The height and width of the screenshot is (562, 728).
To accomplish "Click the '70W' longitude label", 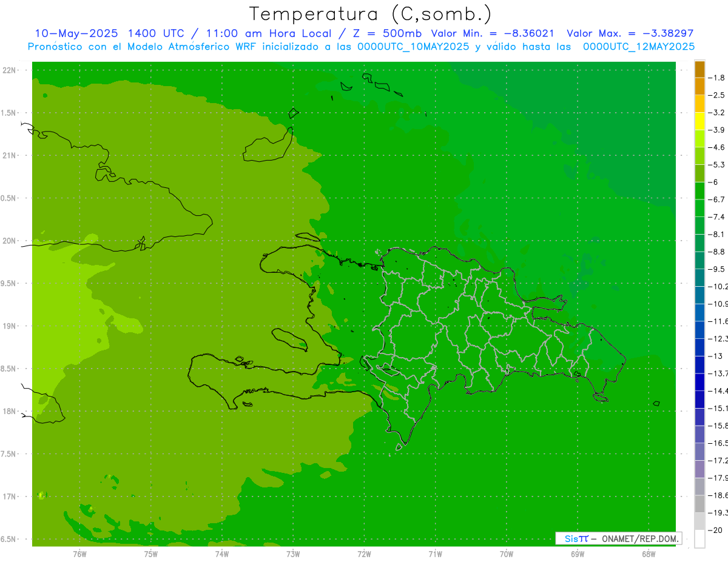I will (x=506, y=554).
